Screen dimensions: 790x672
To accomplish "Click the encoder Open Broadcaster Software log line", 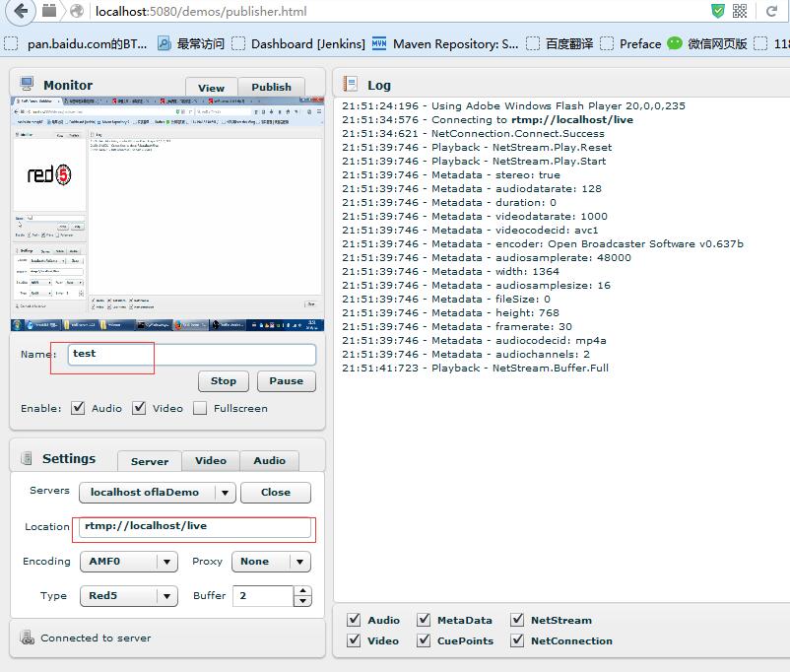I will pyautogui.click(x=543, y=243).
